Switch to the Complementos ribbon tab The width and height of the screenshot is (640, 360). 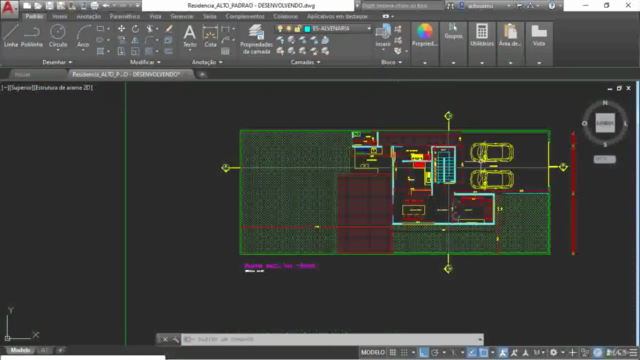245,16
